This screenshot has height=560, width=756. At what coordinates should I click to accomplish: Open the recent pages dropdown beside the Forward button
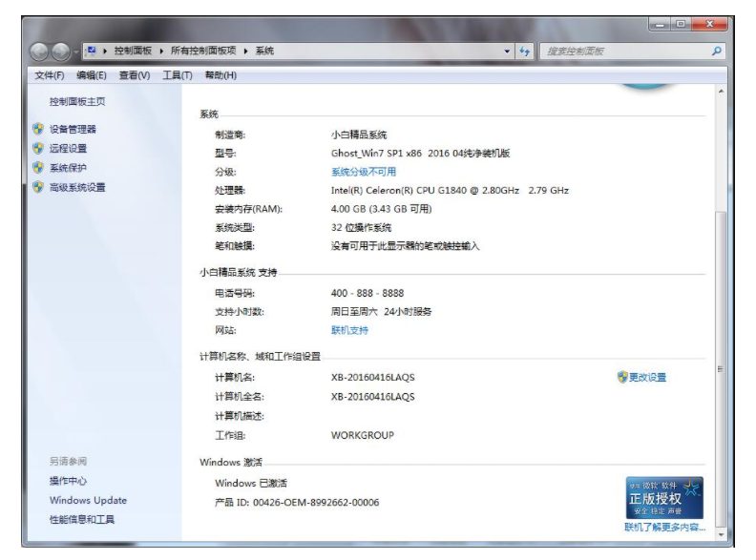tap(75, 52)
